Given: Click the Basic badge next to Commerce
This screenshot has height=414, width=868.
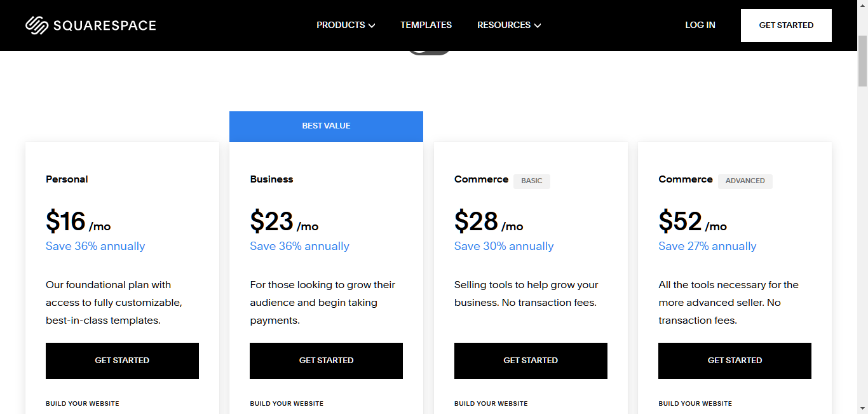Looking at the screenshot, I should point(532,181).
